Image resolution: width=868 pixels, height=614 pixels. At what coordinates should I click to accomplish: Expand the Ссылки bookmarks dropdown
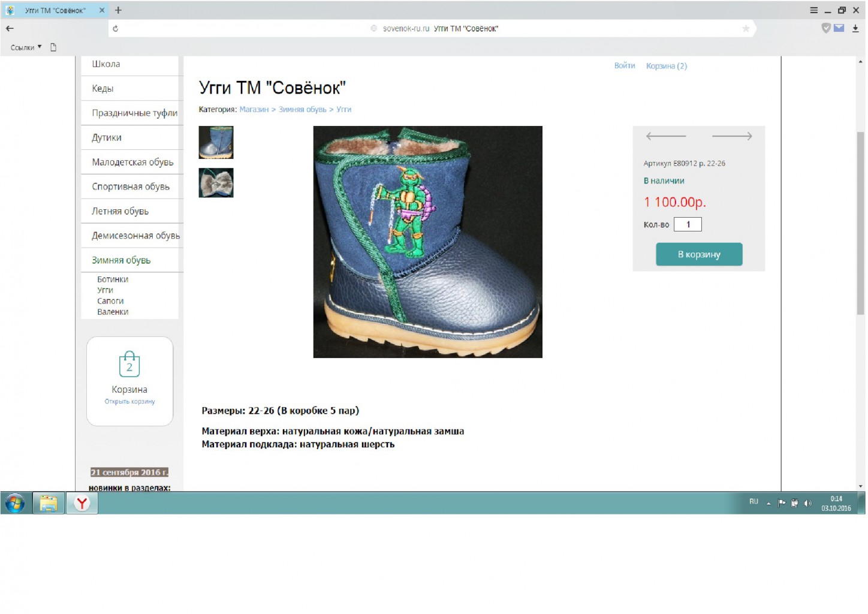pos(26,47)
